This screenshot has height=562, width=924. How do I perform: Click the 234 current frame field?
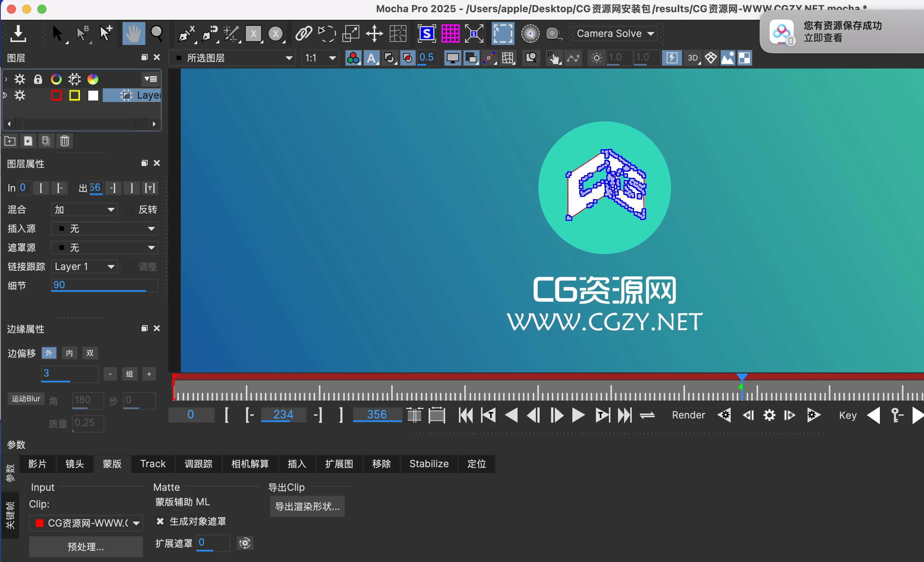coord(283,415)
